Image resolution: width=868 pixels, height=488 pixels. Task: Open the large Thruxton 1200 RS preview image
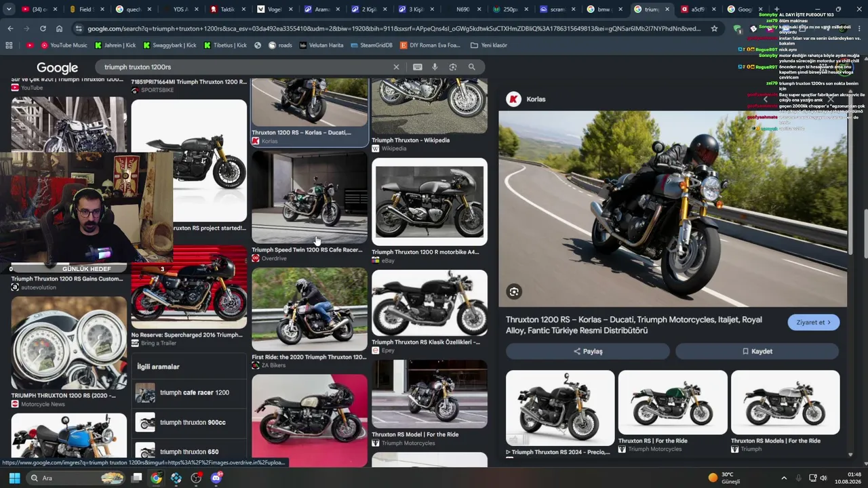[673, 209]
